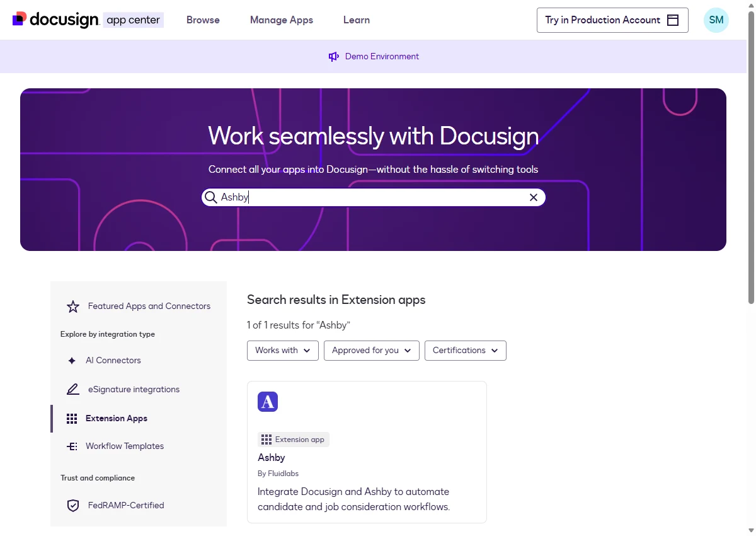Expand the Certifications dropdown

pos(466,351)
